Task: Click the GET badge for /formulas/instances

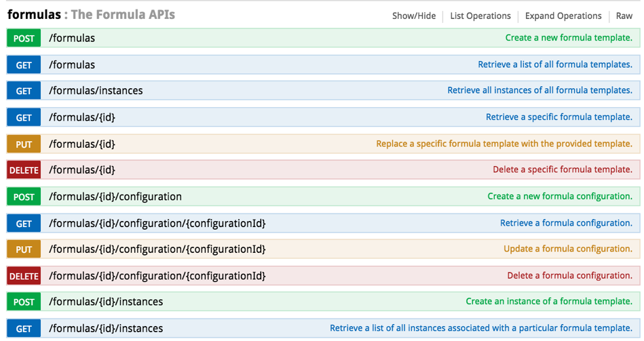Action: pos(24,91)
